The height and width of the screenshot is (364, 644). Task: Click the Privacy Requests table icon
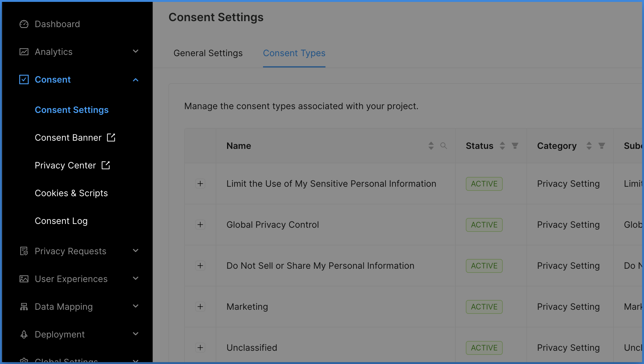click(24, 251)
